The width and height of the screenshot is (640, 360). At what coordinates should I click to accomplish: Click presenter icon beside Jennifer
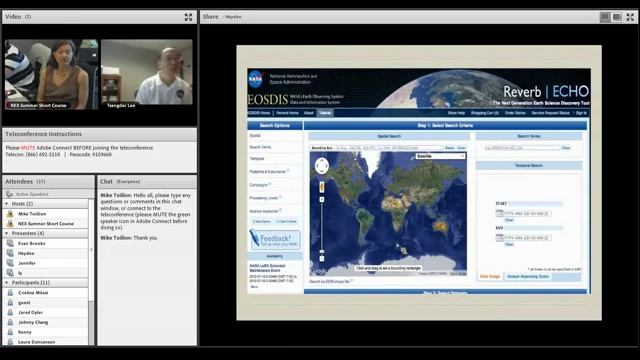pyautogui.click(x=10, y=263)
